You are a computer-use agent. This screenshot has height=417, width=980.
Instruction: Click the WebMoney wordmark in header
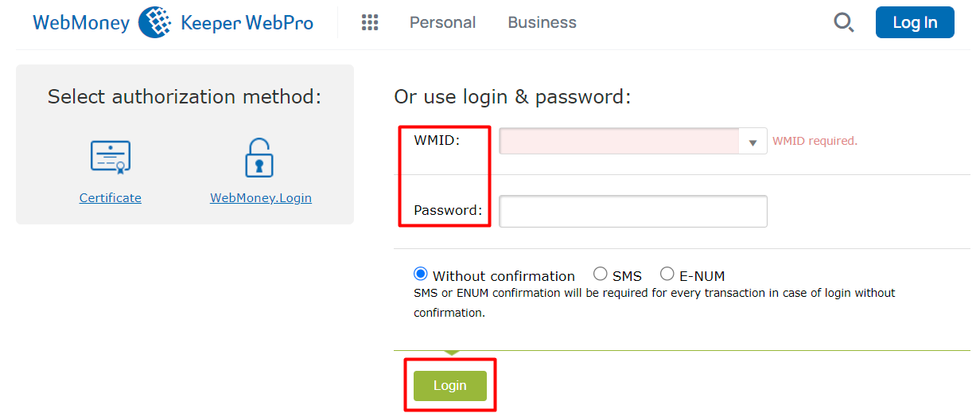[81, 22]
